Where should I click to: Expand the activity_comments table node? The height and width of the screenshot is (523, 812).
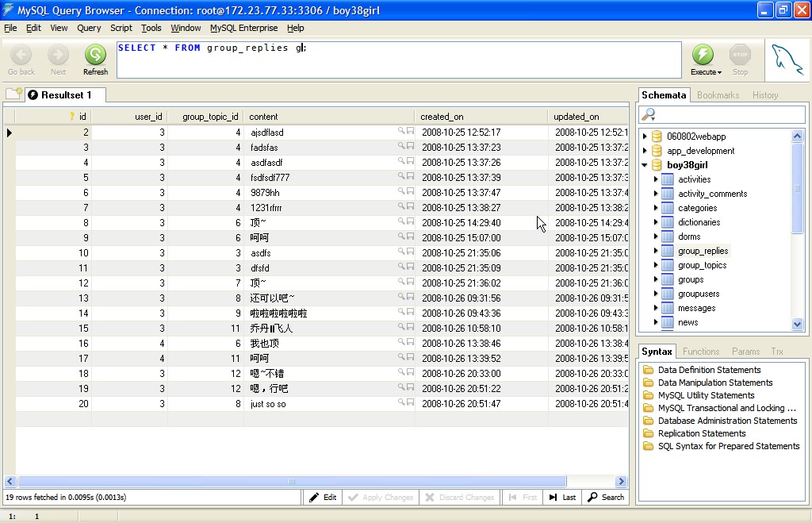(656, 194)
